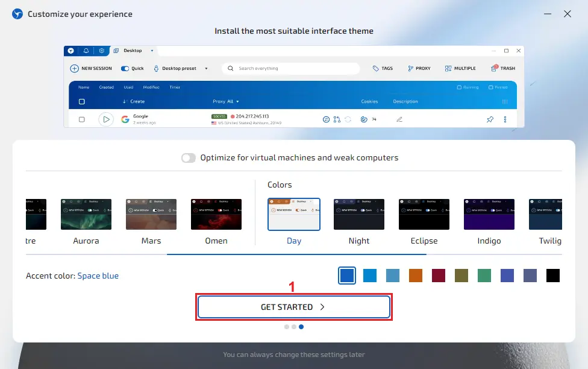This screenshot has height=369, width=588.
Task: Click the magnifier icon in the preview search box
Action: coord(231,68)
